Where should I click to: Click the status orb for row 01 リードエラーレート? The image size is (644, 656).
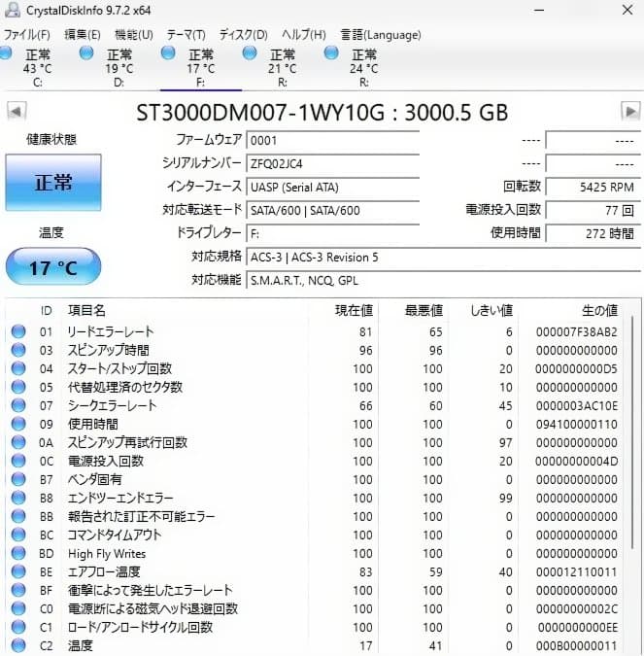(x=18, y=331)
